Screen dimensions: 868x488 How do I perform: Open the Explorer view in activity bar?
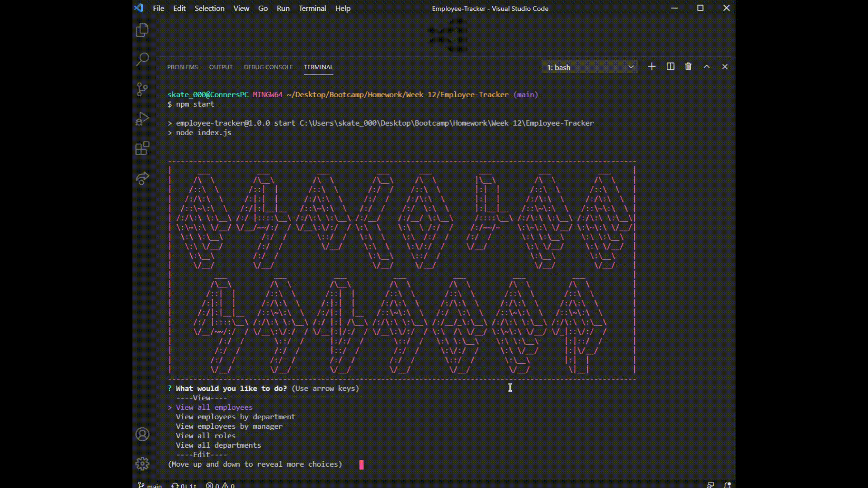pos(142,30)
